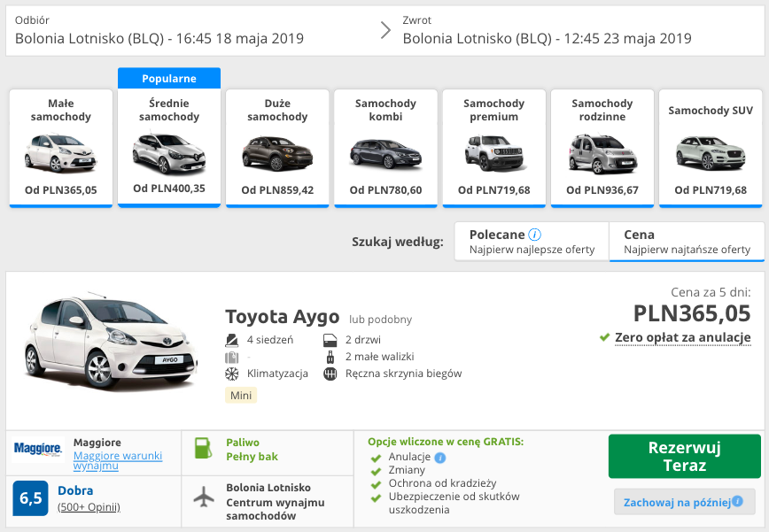Sort by Polecane best offers first
This screenshot has height=532, width=769.
point(532,242)
